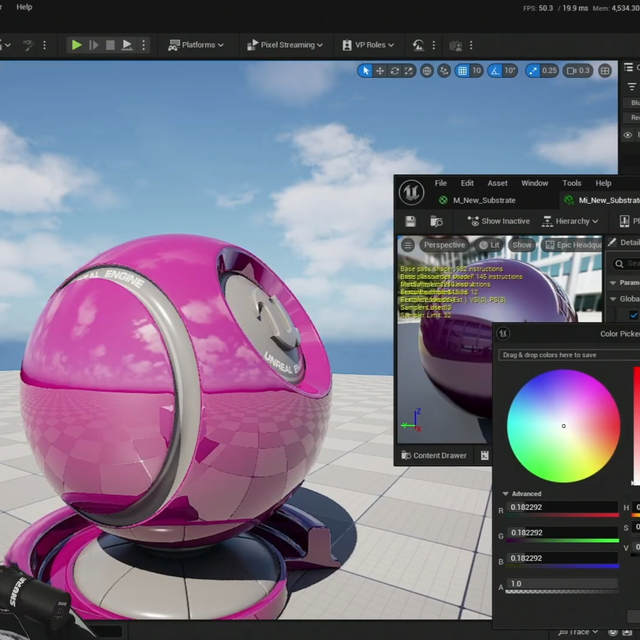640x640 pixels.
Task: Toggle rotation angle snapping
Action: (493, 71)
